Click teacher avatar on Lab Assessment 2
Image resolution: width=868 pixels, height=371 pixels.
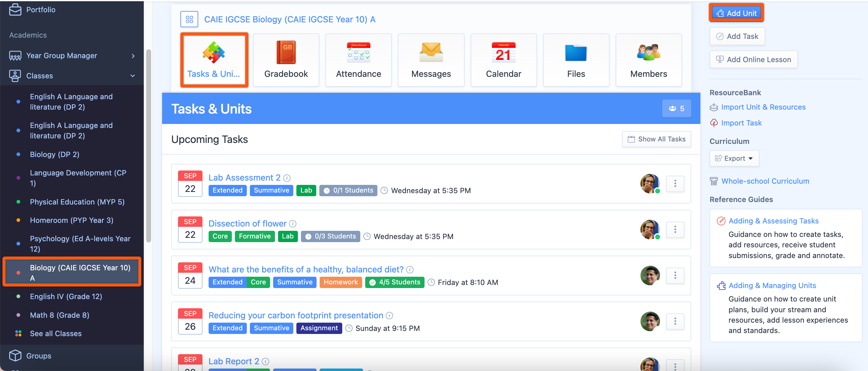(x=649, y=183)
